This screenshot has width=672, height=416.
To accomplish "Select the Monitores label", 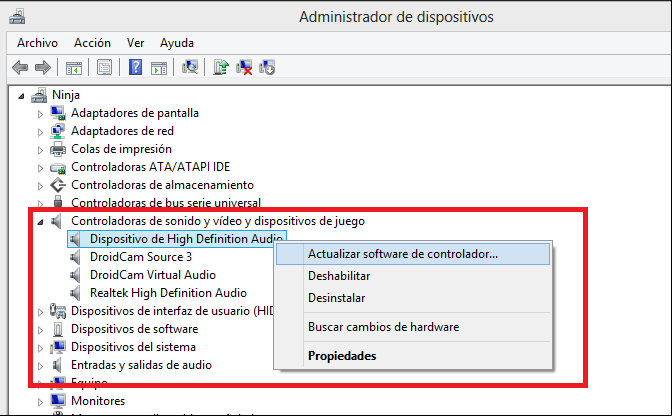I will click(x=98, y=401).
